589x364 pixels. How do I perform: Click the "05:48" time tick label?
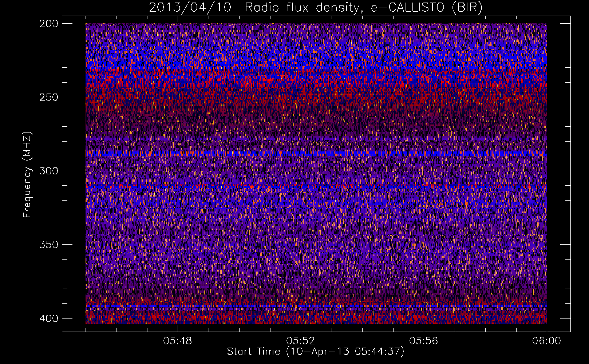tap(178, 341)
